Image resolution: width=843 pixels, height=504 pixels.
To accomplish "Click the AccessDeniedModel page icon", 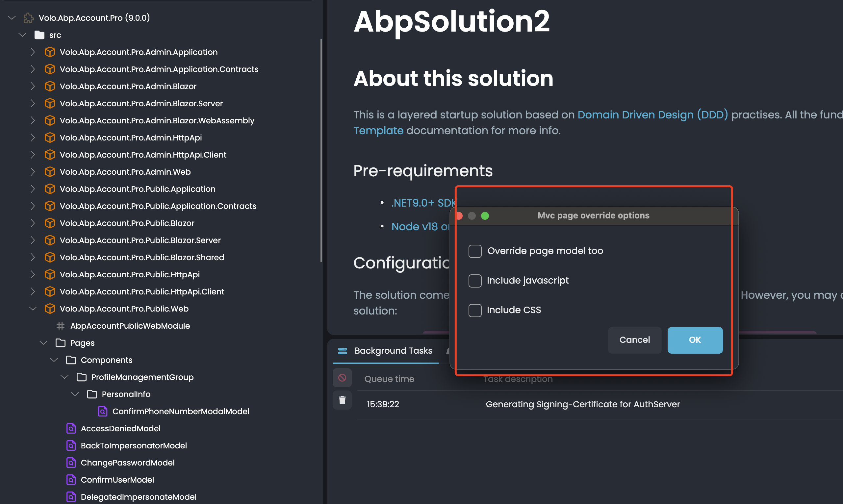I will tap(71, 429).
